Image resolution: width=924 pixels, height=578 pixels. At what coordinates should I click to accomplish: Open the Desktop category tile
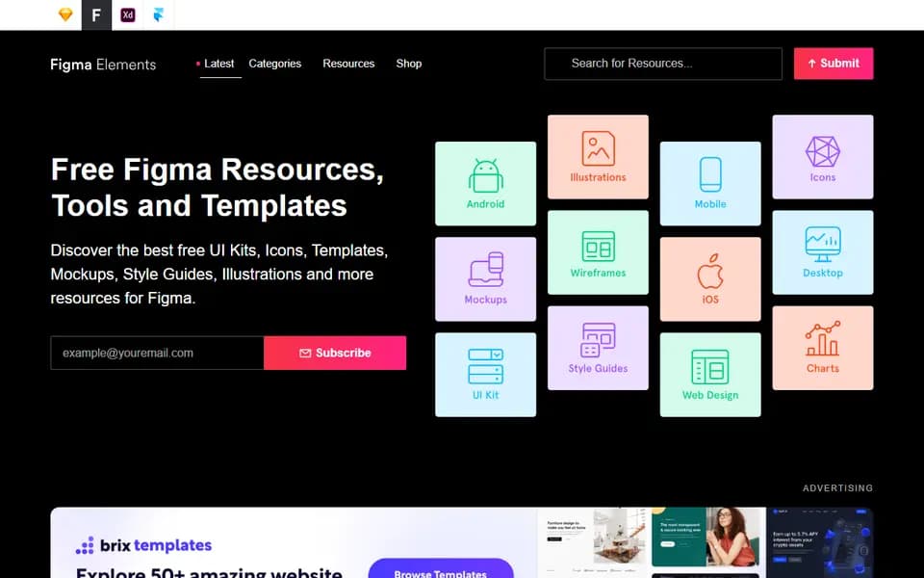tap(823, 252)
